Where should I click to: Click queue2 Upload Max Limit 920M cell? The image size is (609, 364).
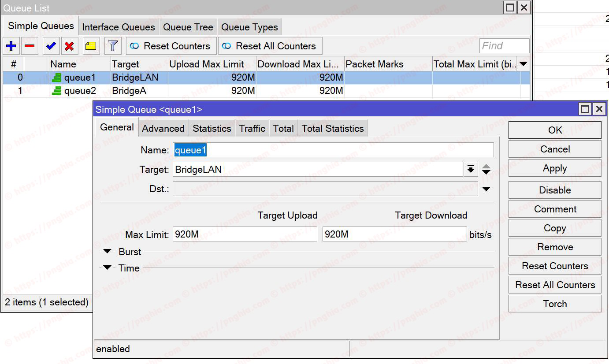coord(212,91)
